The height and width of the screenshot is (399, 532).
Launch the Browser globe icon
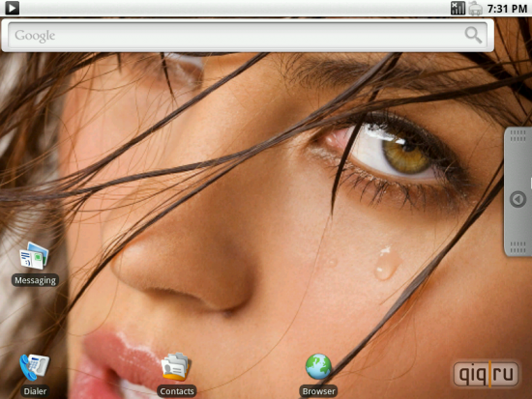pos(318,366)
